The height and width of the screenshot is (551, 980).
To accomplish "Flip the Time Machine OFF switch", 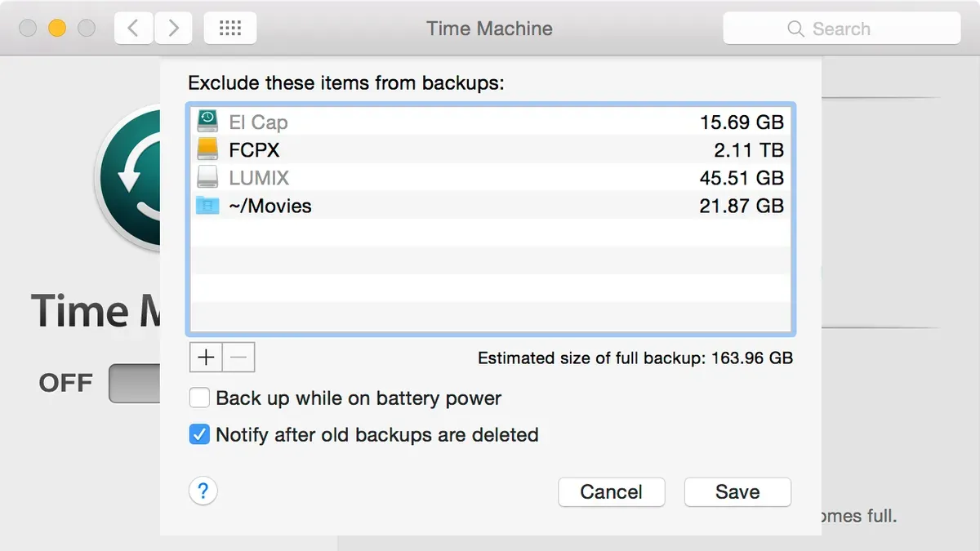I will [x=134, y=383].
